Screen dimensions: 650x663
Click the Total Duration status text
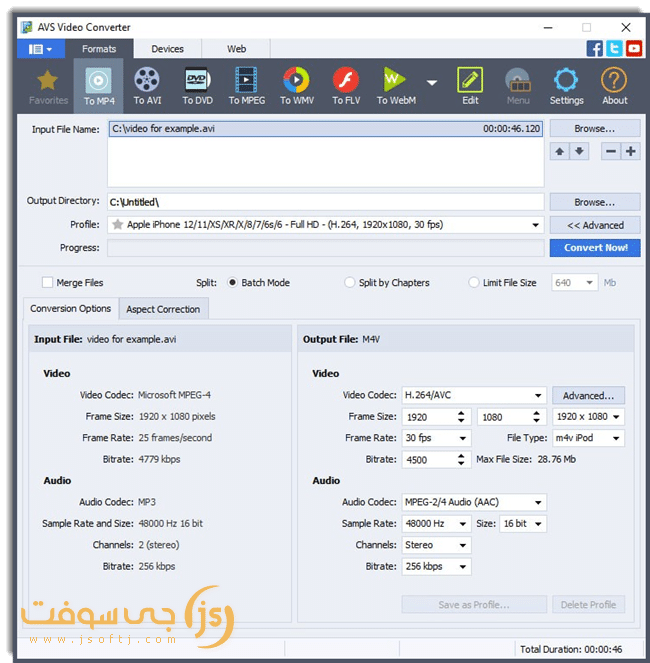[571, 649]
